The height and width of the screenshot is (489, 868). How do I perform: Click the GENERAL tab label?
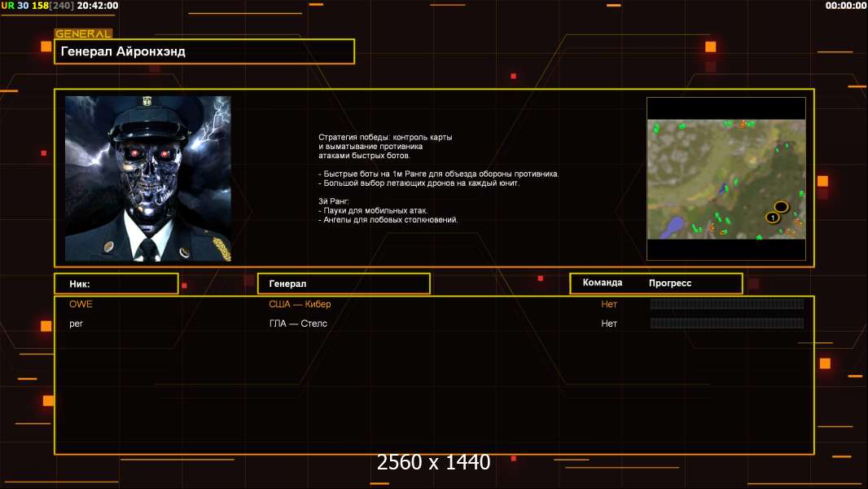pyautogui.click(x=82, y=34)
